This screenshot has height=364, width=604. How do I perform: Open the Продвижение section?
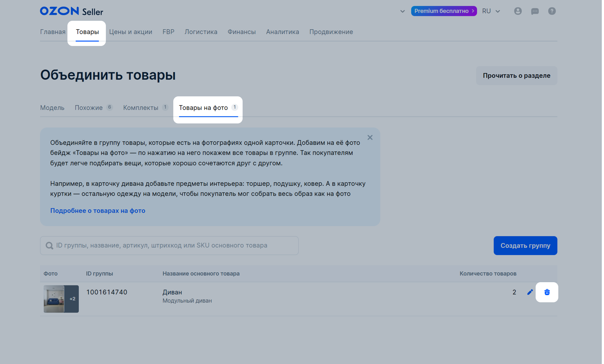tap(331, 32)
